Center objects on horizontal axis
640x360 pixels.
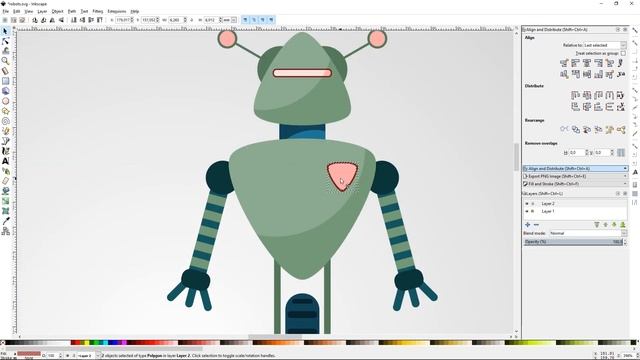pos(587,74)
